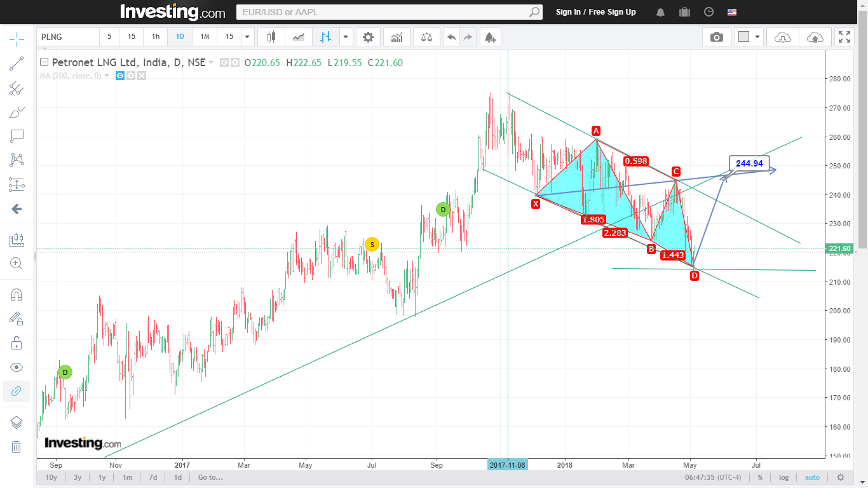The image size is (868, 488).
Task: Open the MA (200, close, 0) dropdown
Action: pyautogui.click(x=107, y=76)
